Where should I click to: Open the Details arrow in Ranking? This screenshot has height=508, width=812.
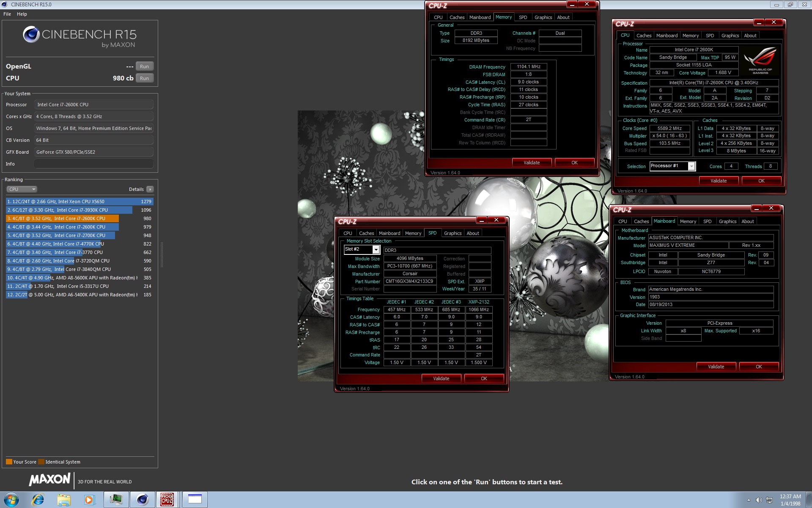[150, 189]
